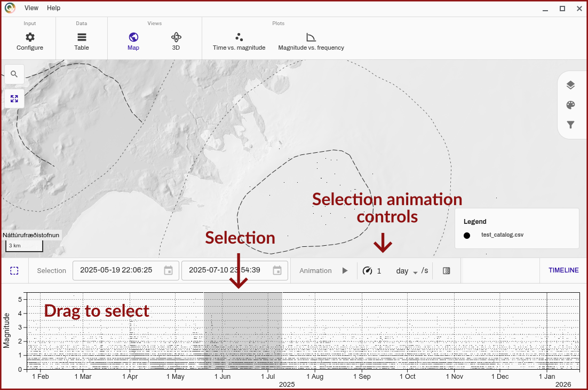
Task: Open calendar picker for selection end date
Action: [277, 270]
